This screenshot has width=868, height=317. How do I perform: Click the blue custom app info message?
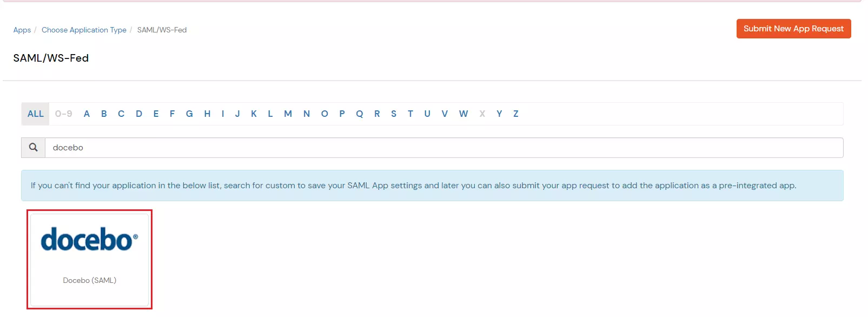click(432, 186)
